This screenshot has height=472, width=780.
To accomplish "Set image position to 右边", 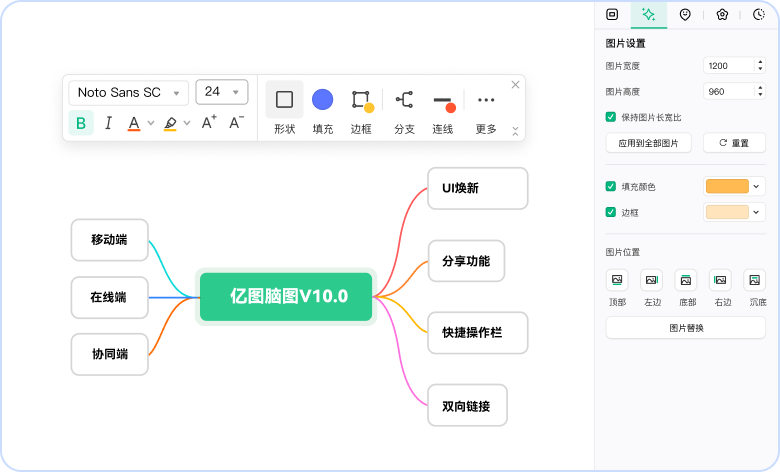I will [x=720, y=280].
